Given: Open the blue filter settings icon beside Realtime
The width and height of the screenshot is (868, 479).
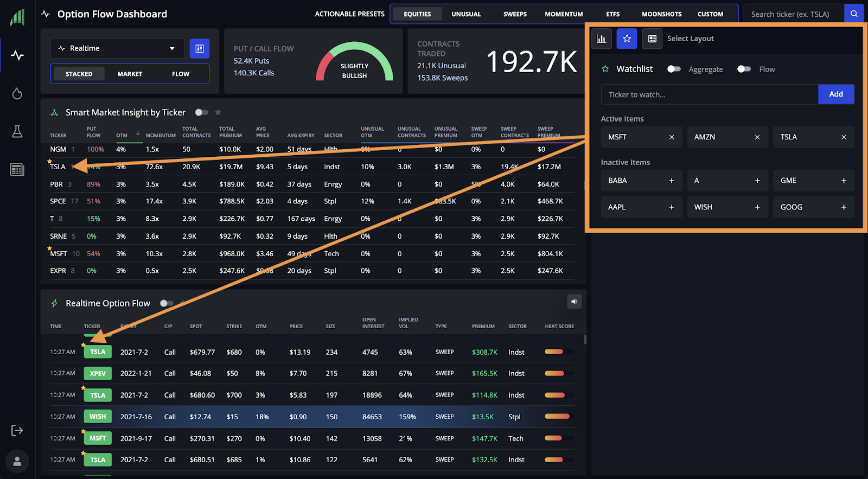Looking at the screenshot, I should click(x=200, y=48).
